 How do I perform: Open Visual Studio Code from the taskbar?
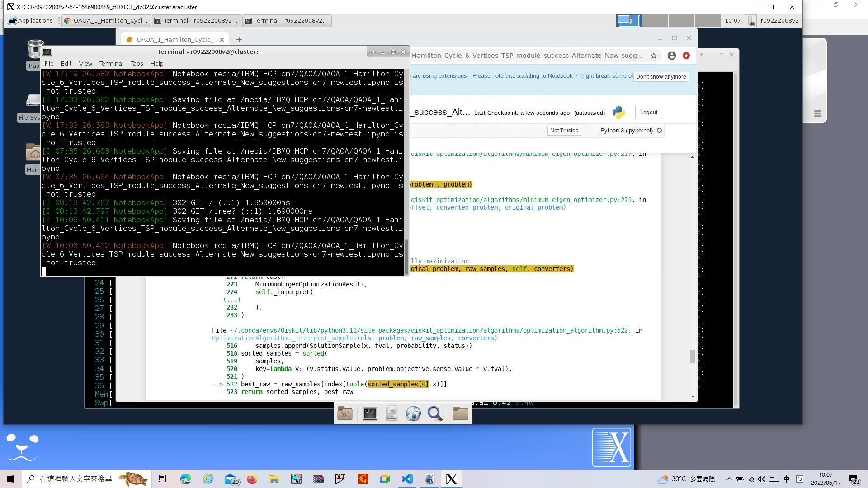[x=407, y=479]
